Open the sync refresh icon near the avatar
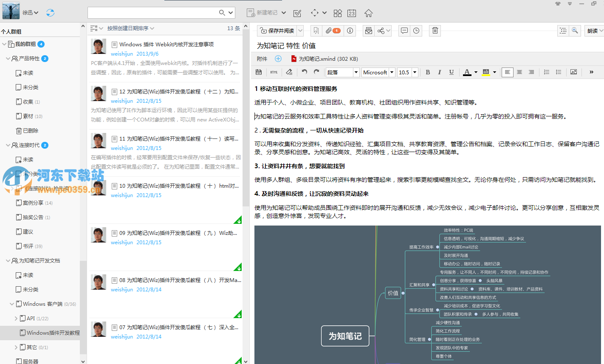Image resolution: width=604 pixels, height=364 pixels. (50, 12)
